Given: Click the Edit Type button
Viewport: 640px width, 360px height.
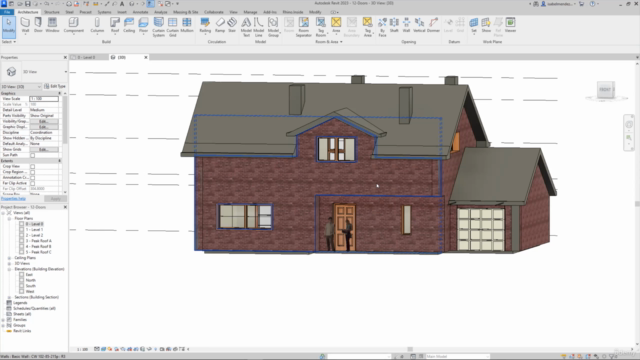Looking at the screenshot, I should click(x=55, y=87).
